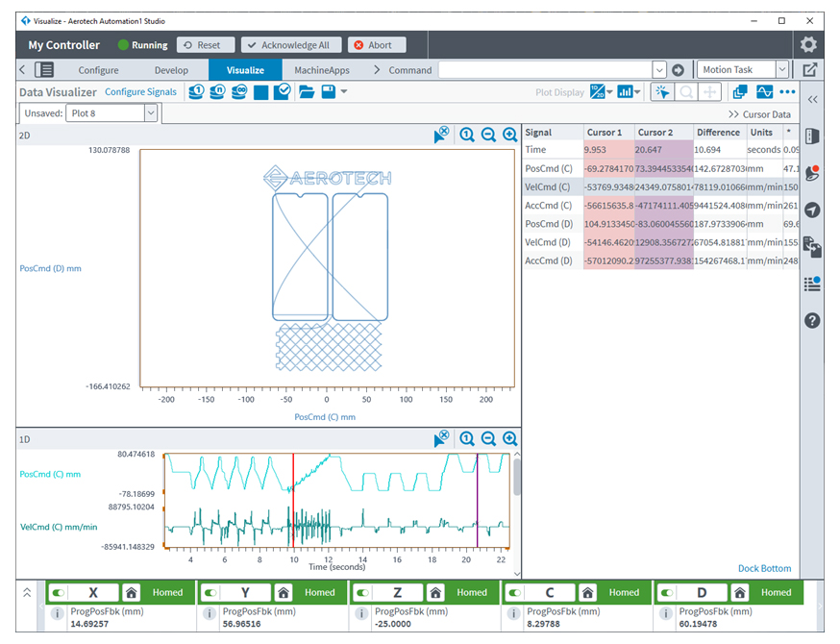The height and width of the screenshot is (644, 840).
Task: Click the Dock Bottom link
Action: [764, 568]
